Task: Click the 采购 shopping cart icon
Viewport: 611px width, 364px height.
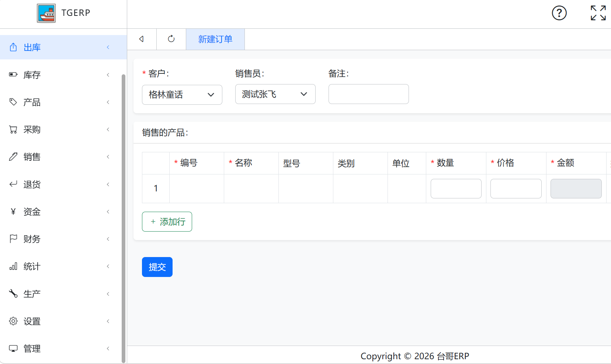Action: pos(13,129)
